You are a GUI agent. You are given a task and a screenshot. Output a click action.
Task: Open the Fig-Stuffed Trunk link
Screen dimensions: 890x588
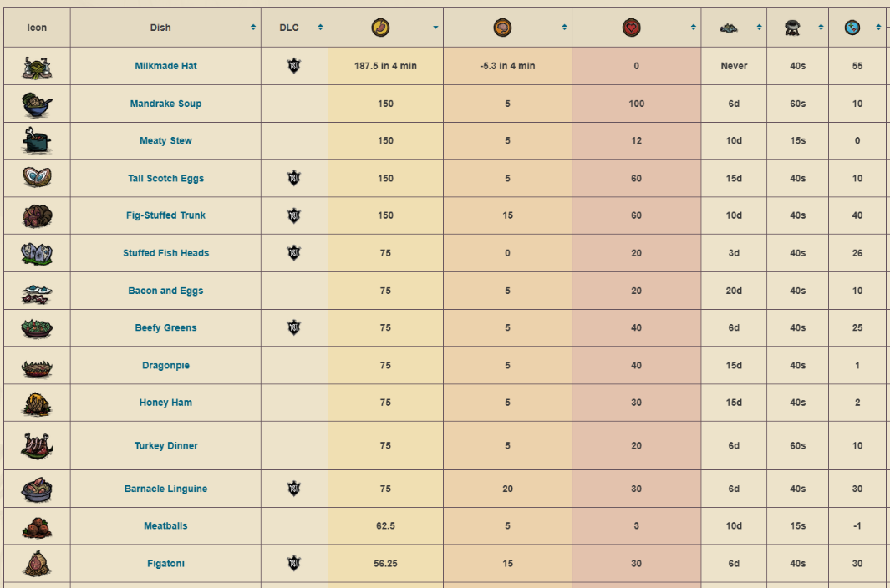[165, 215]
